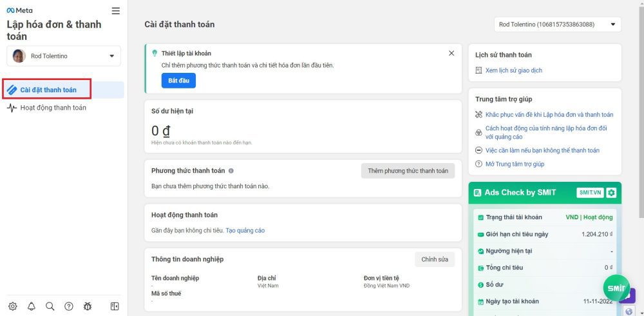Open the Tạo quảng cáo link
This screenshot has height=316, width=644.
point(245,230)
